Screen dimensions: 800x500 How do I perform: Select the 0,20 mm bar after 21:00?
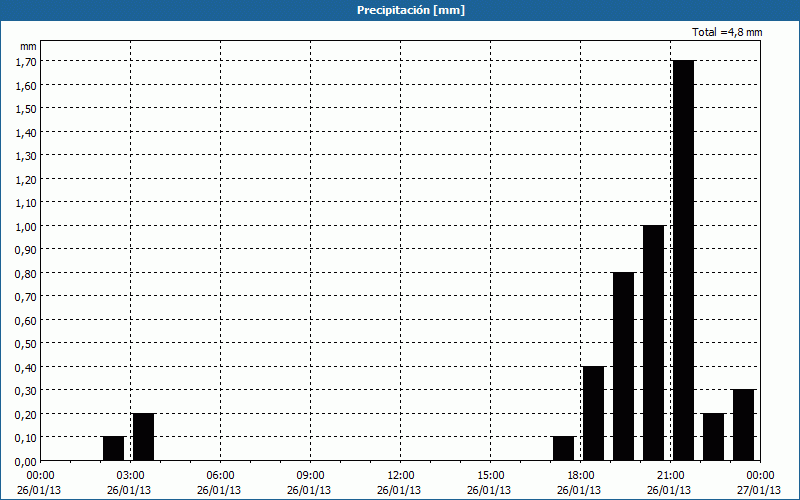[713, 437]
